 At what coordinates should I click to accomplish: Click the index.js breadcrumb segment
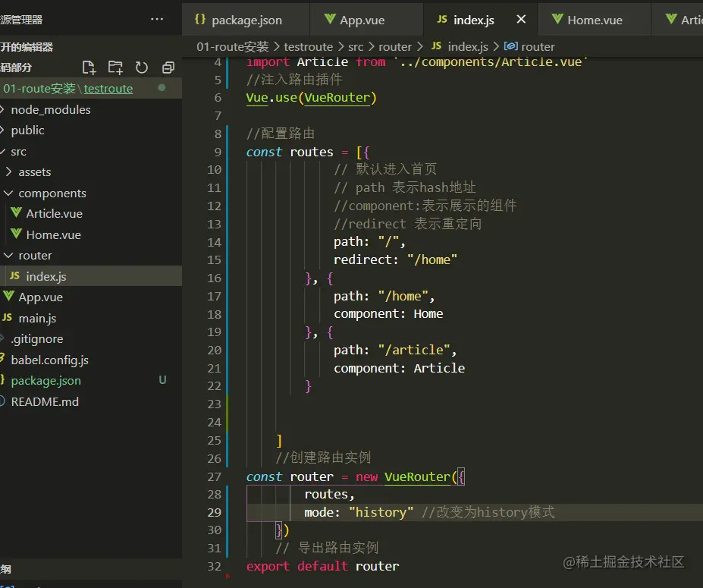[468, 46]
